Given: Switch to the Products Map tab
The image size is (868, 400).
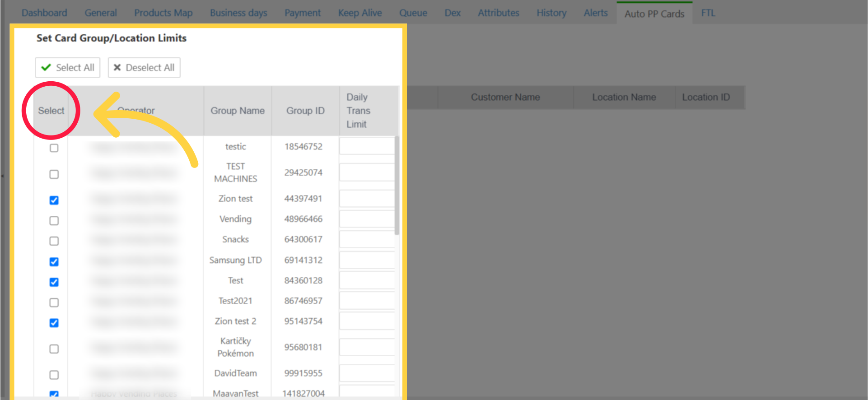Looking at the screenshot, I should click(163, 13).
